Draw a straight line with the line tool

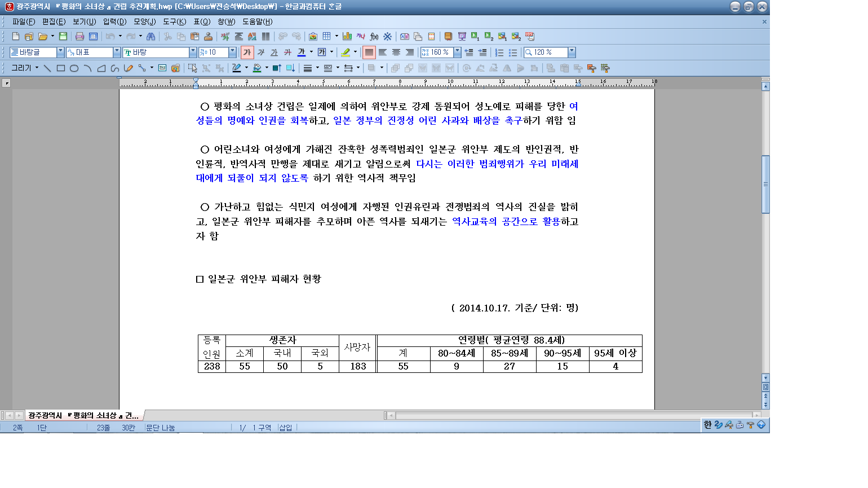pos(47,68)
